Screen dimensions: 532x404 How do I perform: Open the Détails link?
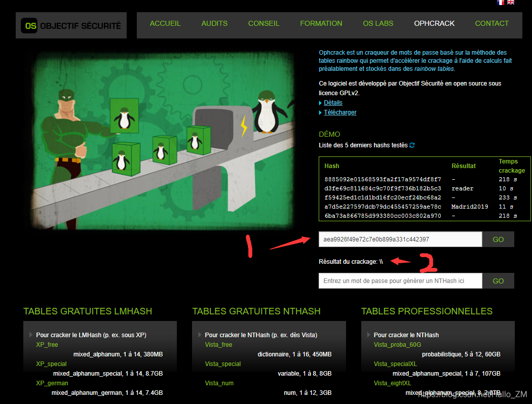pyautogui.click(x=333, y=103)
